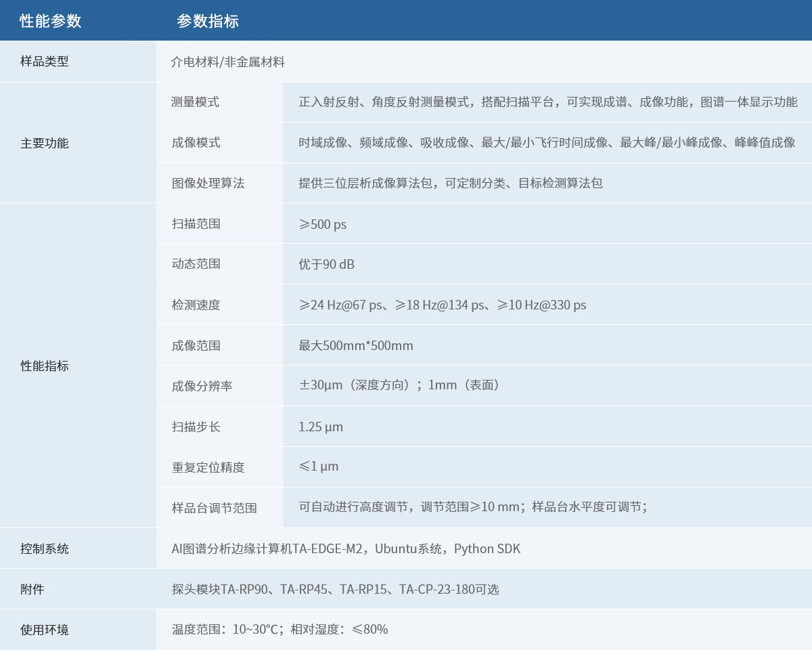Select the 成像分辨率 parameter label
This screenshot has height=650, width=812.
(202, 386)
